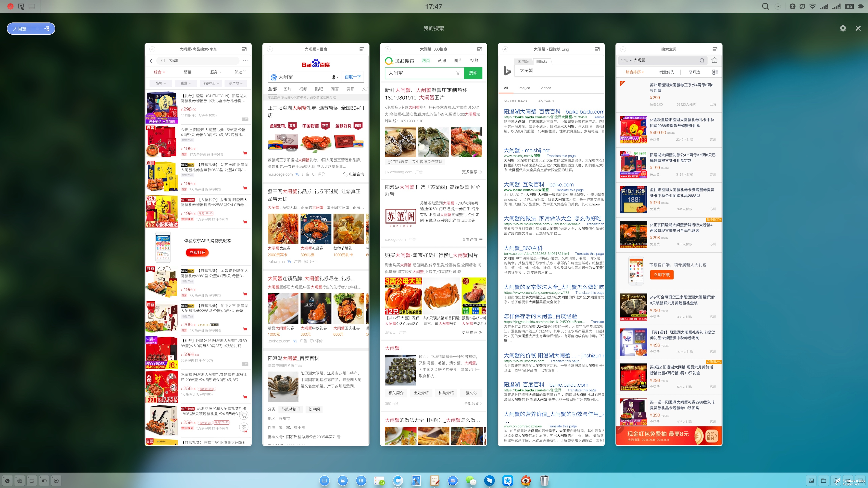The width and height of the screenshot is (868, 488).
Task: Go back in the Bing panel
Action: [x=505, y=49]
